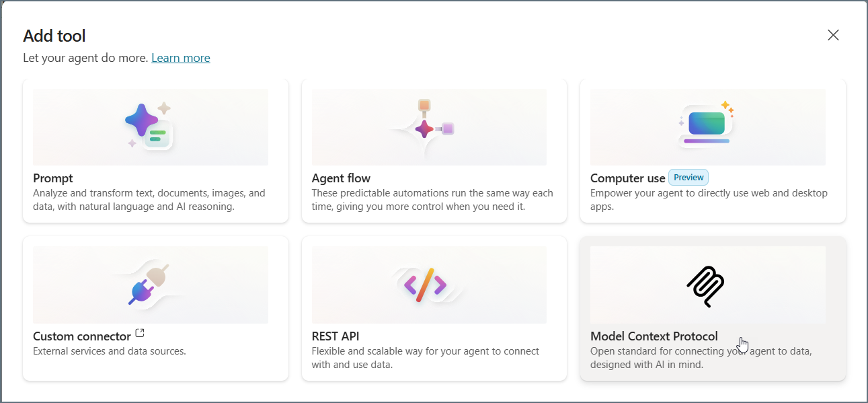
Task: Click external link icon beside Custom connector
Action: pyautogui.click(x=140, y=333)
